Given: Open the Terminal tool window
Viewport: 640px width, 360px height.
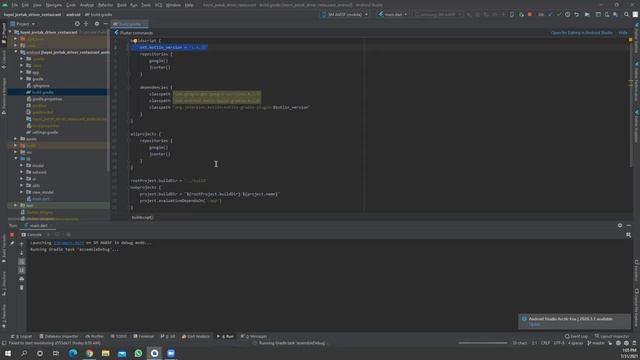Looking at the screenshot, I should (144, 336).
